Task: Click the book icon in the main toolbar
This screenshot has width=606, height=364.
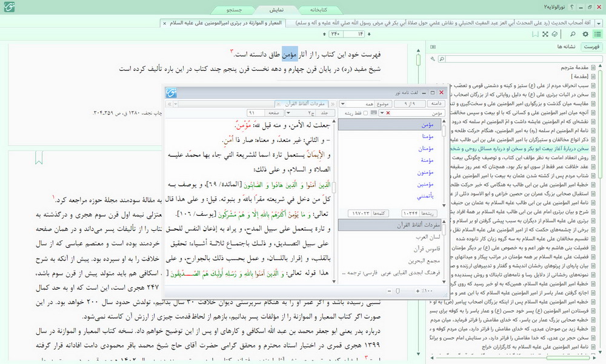Action: (554, 34)
